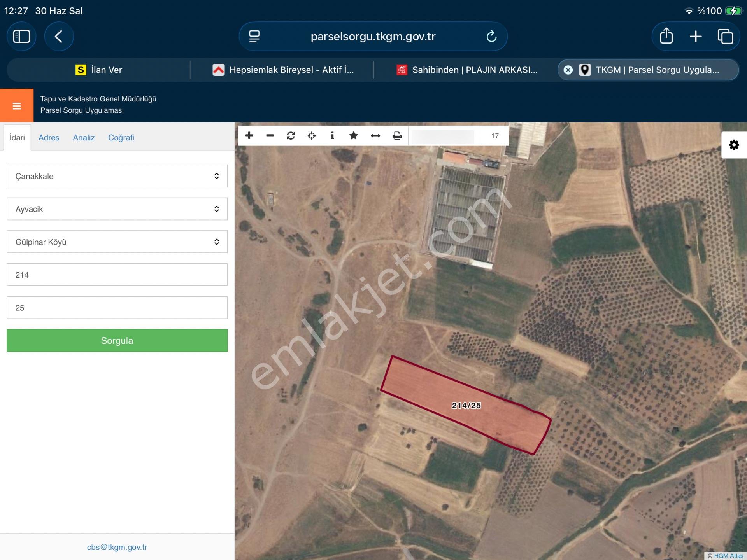The width and height of the screenshot is (747, 560).
Task: Switch to the İlan Ver tab
Action: click(x=98, y=70)
